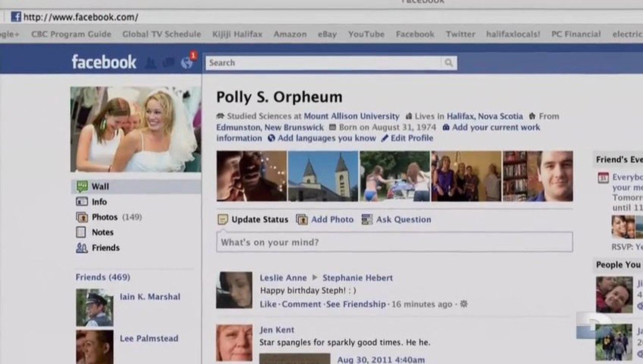
Task: Click the briefcase icon beside Add your current work
Action: click(446, 127)
